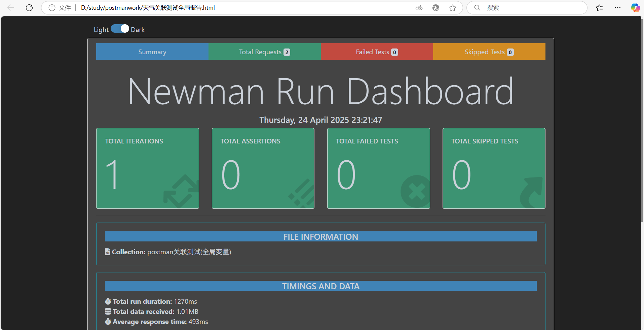Click the address bar file URL
Image resolution: width=644 pixels, height=330 pixels.
148,8
